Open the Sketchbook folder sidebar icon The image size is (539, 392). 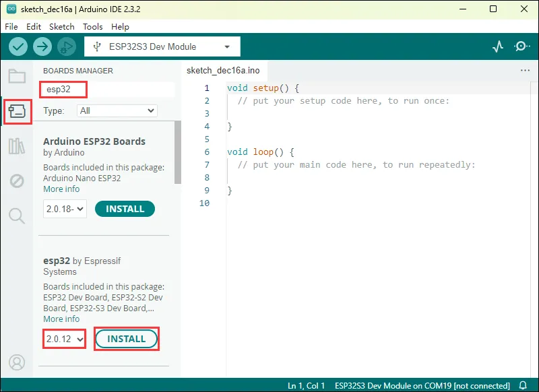coord(17,75)
